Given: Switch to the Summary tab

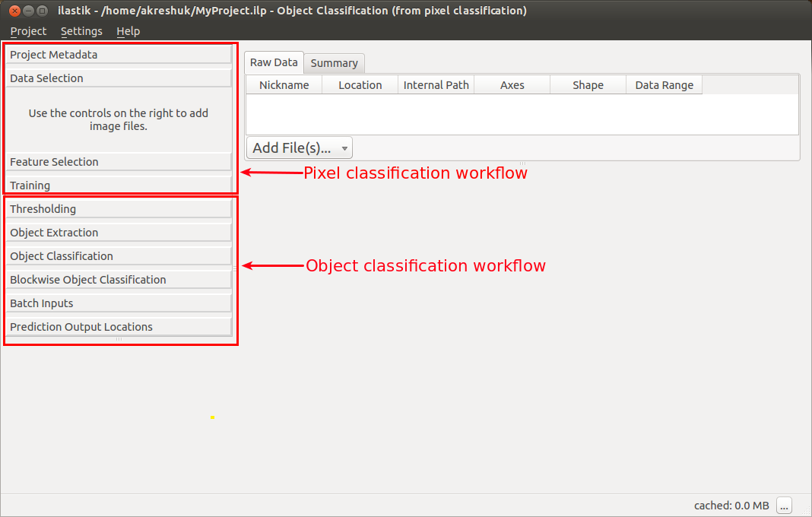Looking at the screenshot, I should (x=334, y=62).
